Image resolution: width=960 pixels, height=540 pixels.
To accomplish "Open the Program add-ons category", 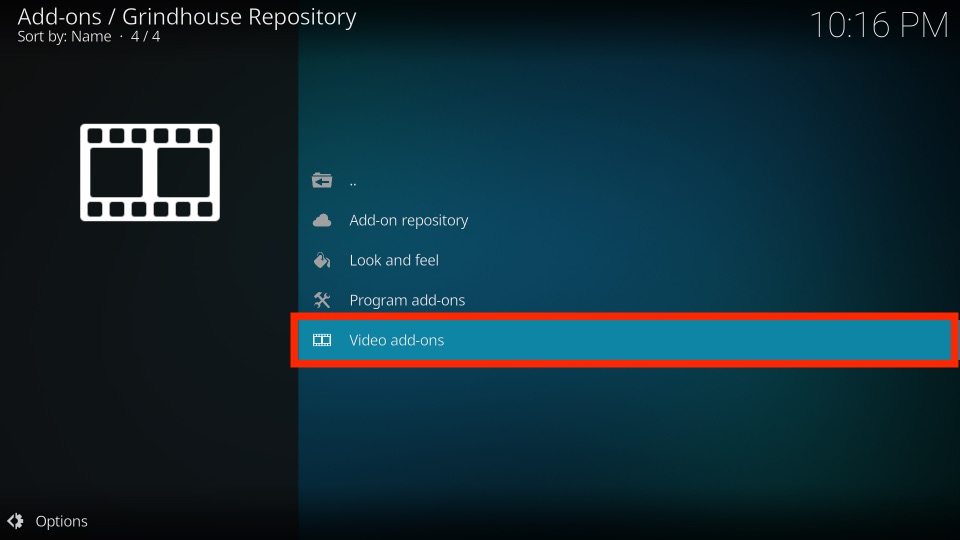I will [x=625, y=300].
